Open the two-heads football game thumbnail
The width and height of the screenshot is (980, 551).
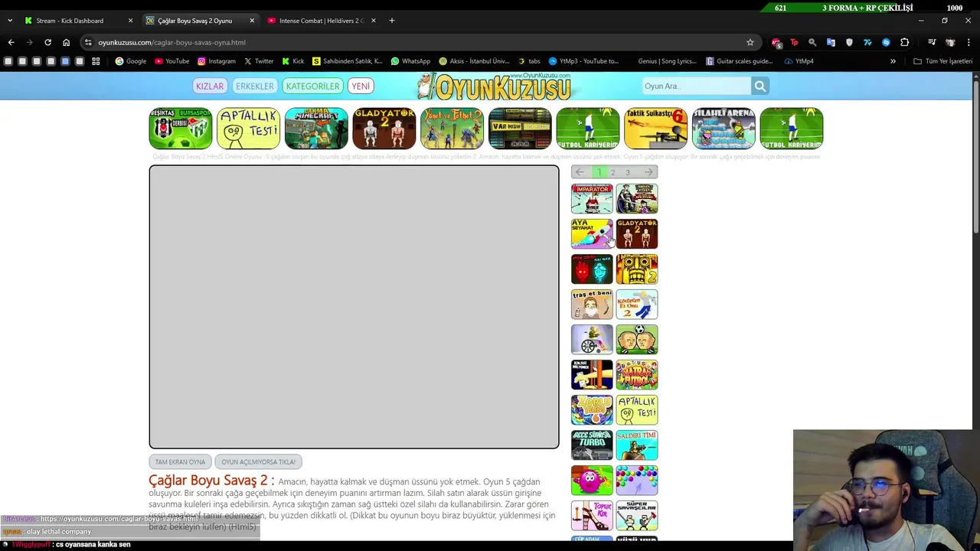coord(637,340)
